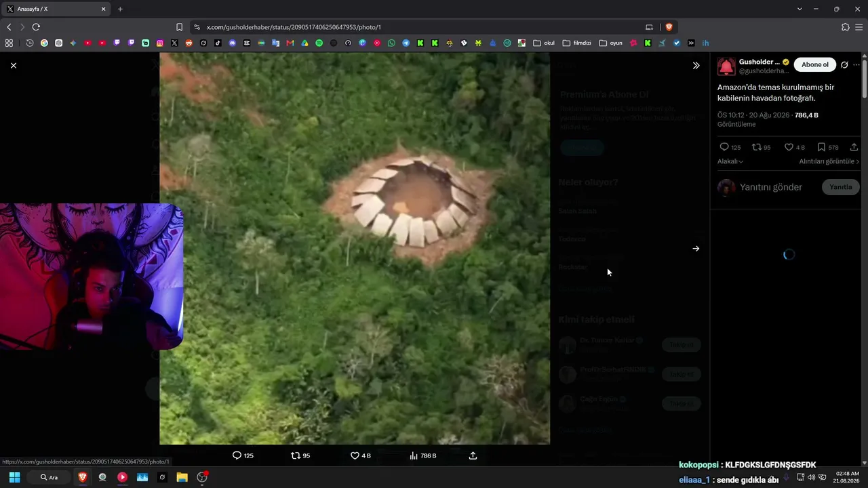Open the Spotify bookmark icon
This screenshot has width=868, height=488.
coord(319,43)
